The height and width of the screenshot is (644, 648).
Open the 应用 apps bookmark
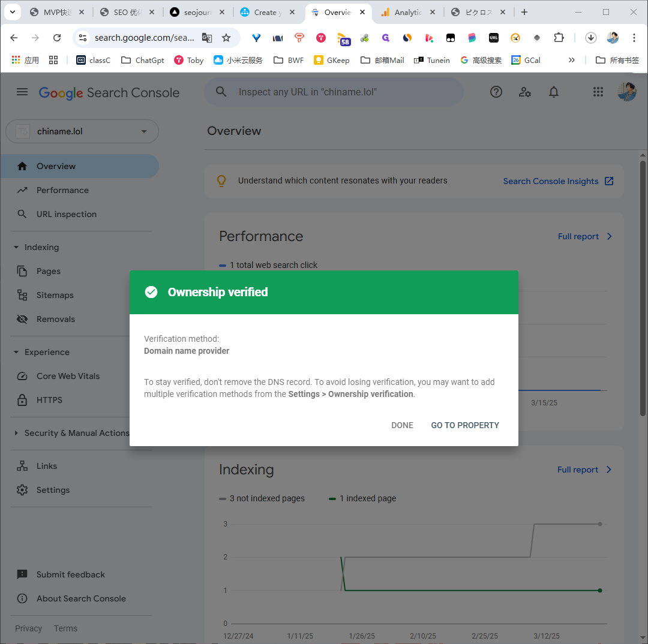[x=25, y=61]
